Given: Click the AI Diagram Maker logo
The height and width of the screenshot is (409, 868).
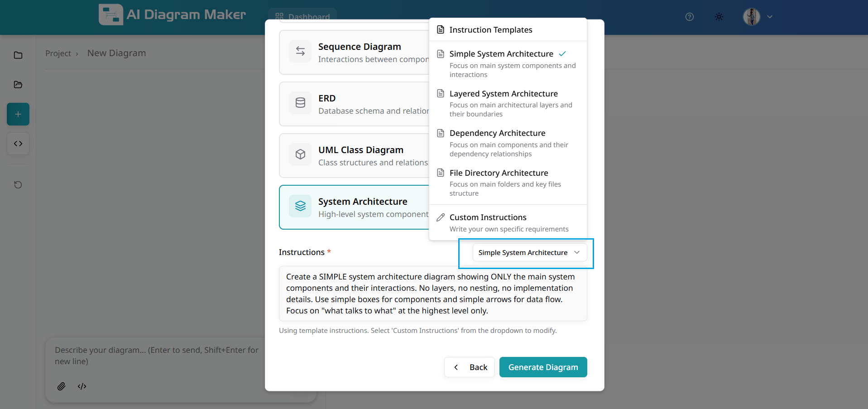Looking at the screenshot, I should 172,14.
